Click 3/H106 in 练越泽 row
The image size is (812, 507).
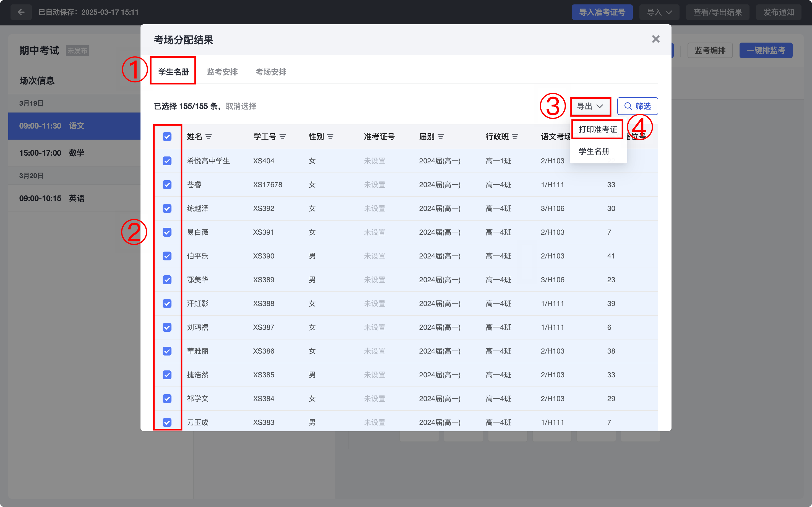[552, 208]
